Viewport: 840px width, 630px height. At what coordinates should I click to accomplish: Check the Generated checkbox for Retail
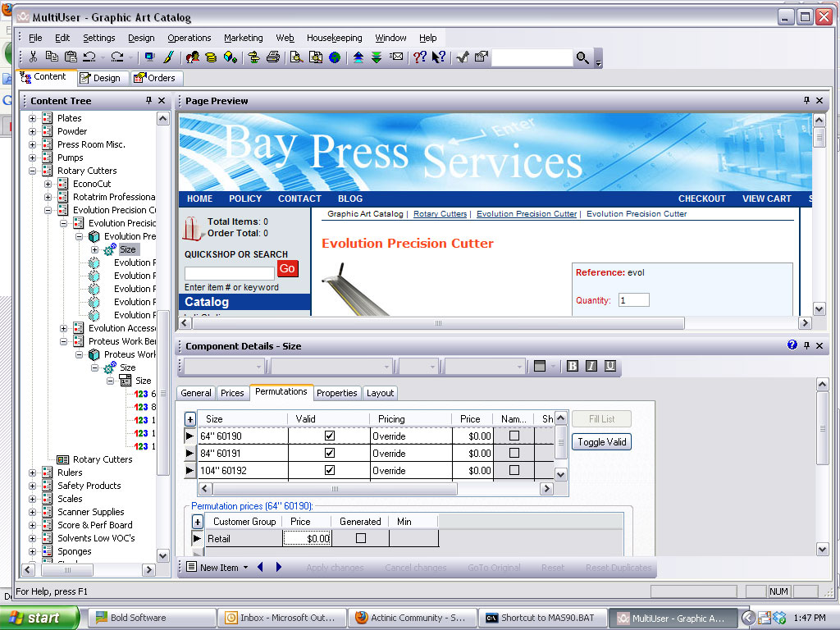[x=360, y=539]
